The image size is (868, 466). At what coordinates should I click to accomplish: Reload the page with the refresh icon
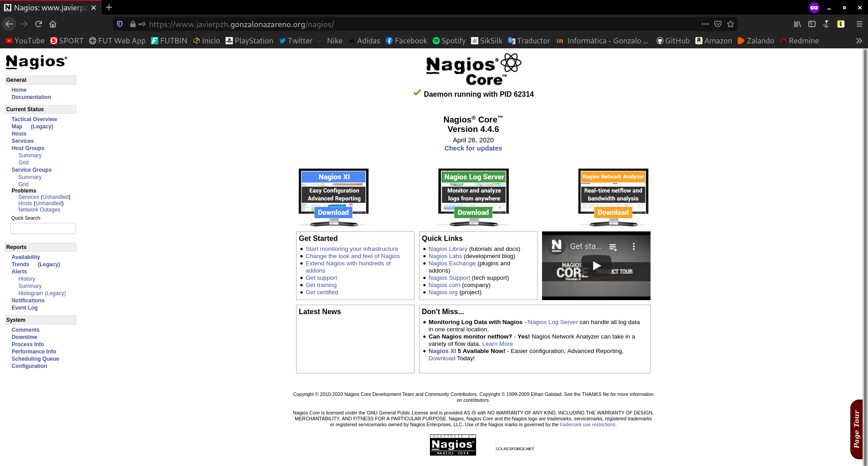(38, 24)
